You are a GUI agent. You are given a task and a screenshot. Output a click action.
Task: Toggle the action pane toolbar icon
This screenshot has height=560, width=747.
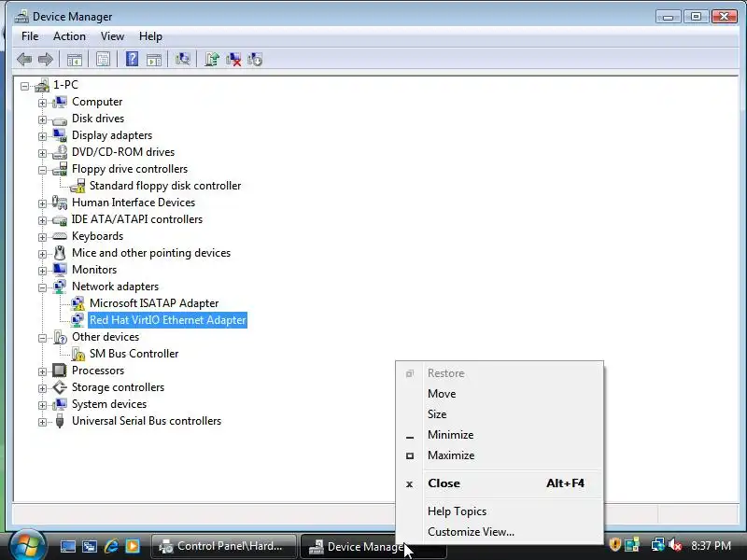tap(154, 60)
